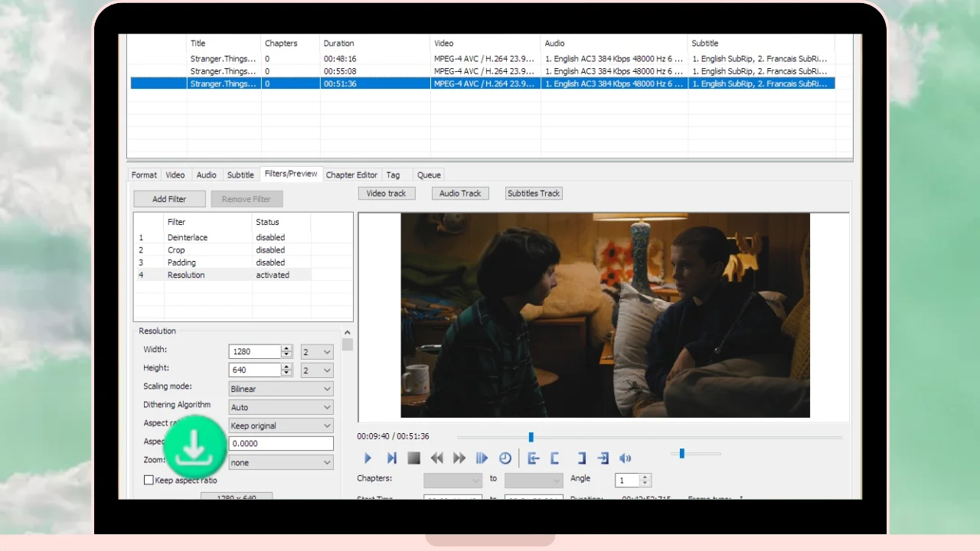This screenshot has height=551, width=980.
Task: Open the Zoom dropdown set to none
Action: (281, 462)
